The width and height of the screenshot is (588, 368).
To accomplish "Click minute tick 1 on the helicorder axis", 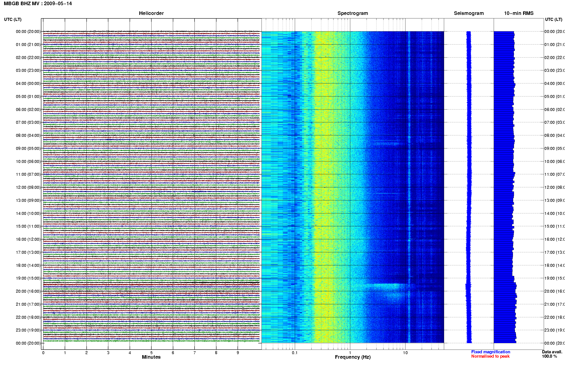I will [x=65, y=353].
